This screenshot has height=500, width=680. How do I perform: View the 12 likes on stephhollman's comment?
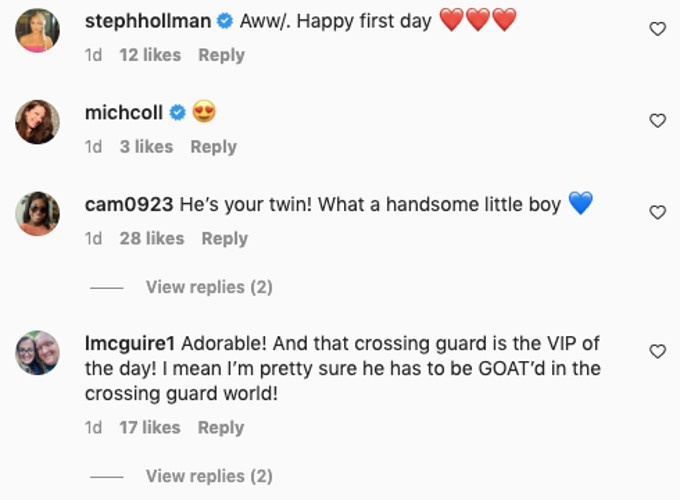[x=150, y=55]
